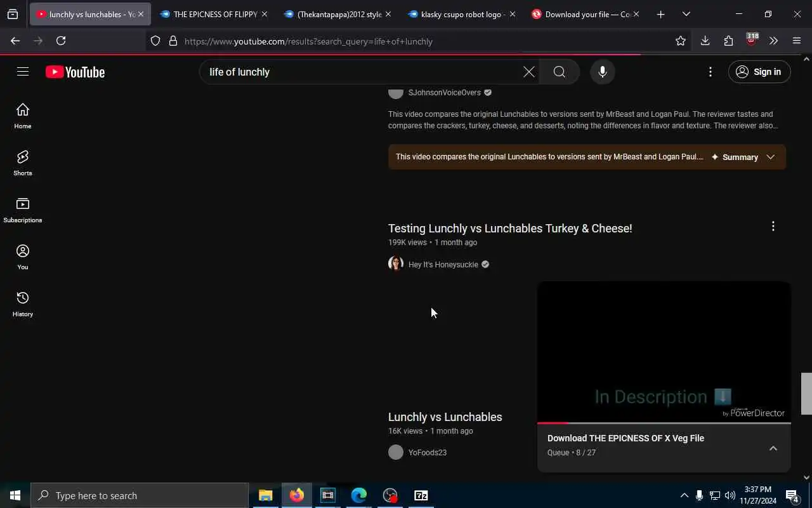Bookmark this page with the star
812x508 pixels.
pos(681,41)
